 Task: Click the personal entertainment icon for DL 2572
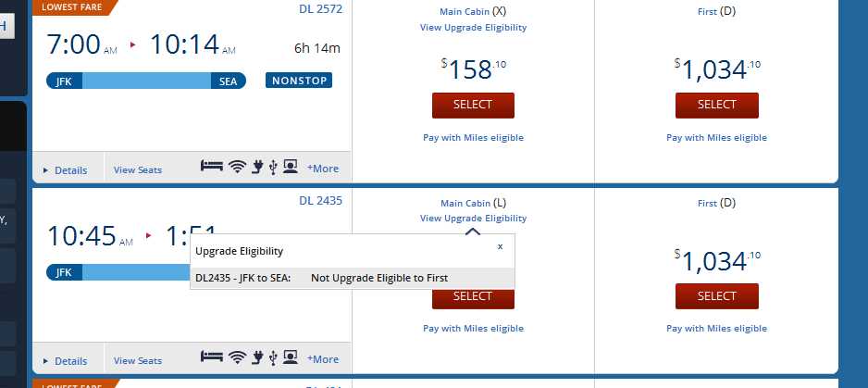click(x=291, y=168)
